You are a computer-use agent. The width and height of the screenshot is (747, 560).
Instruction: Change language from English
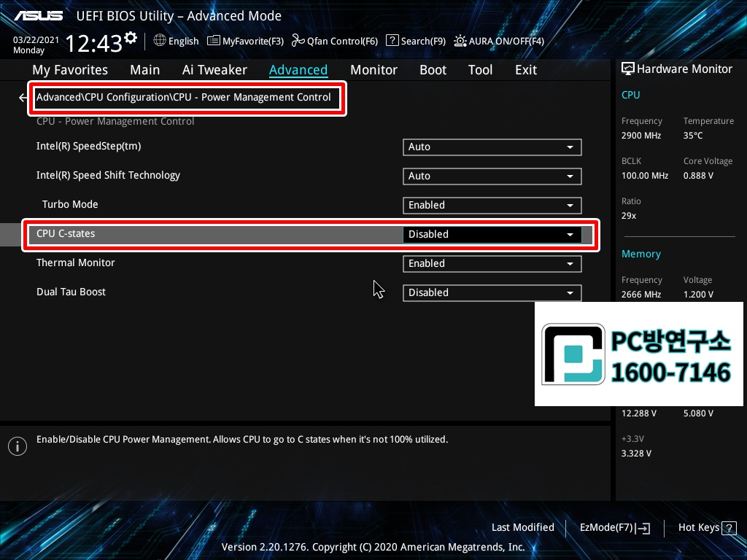(x=176, y=41)
